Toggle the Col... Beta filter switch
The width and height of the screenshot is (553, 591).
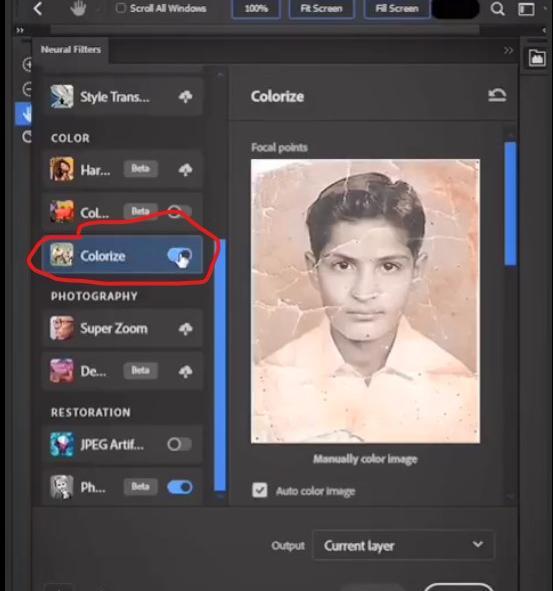tap(179, 212)
